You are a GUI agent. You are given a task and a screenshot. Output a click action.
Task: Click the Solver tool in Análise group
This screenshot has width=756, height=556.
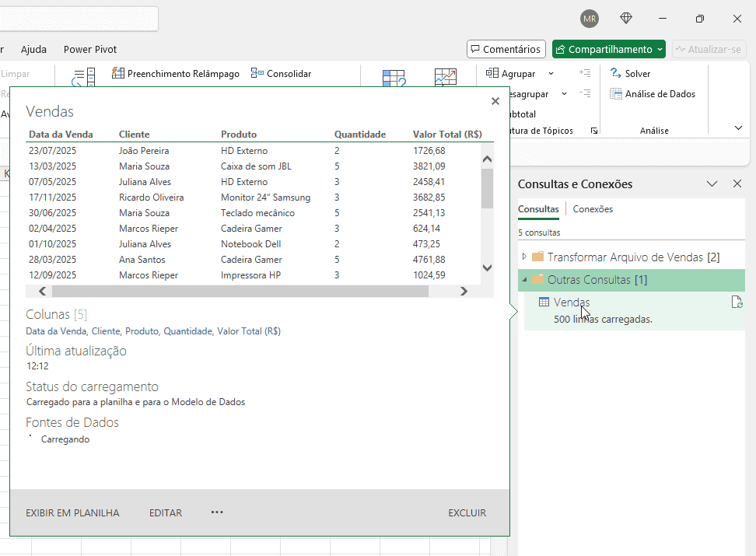(x=630, y=74)
